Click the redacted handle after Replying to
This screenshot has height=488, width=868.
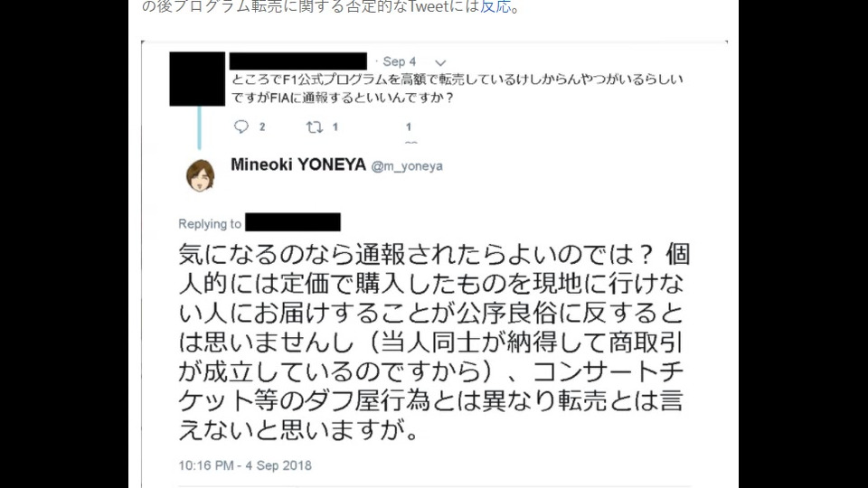coord(293,222)
